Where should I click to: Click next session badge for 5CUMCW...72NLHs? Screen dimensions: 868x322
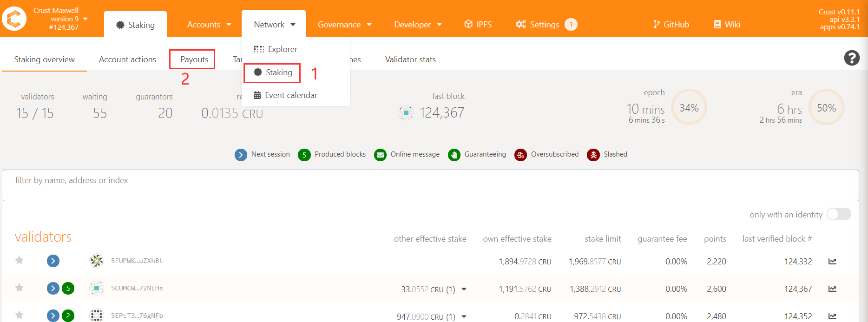[x=53, y=288]
